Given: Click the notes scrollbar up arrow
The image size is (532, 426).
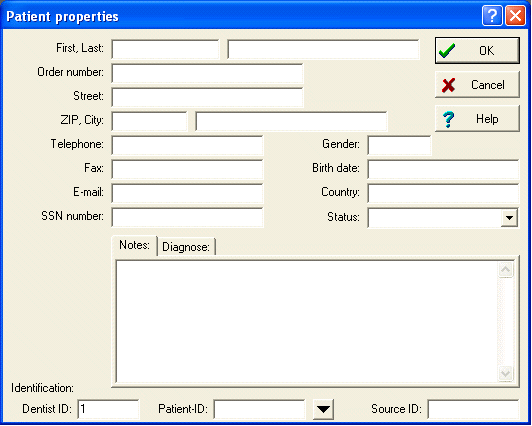Looking at the screenshot, I should (x=506, y=270).
